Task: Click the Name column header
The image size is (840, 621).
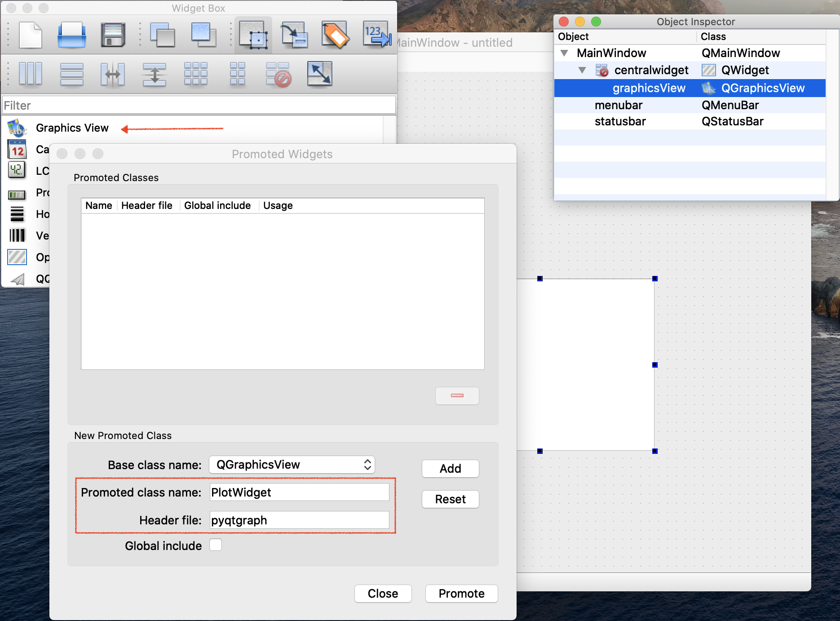Action: pyautogui.click(x=99, y=205)
